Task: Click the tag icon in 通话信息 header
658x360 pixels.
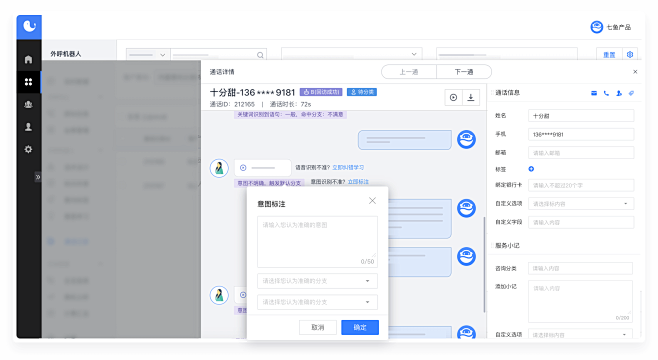Action: [631, 93]
